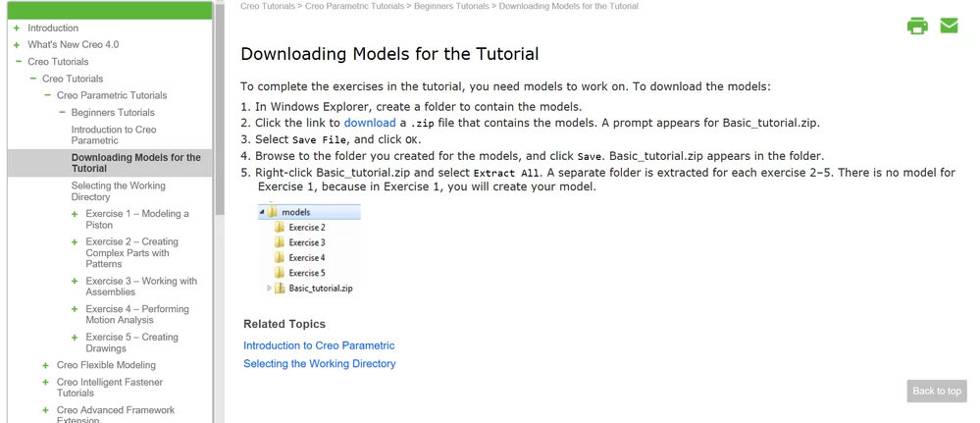Open Exercise 4 – Performing Motion Analysis

coord(137,315)
